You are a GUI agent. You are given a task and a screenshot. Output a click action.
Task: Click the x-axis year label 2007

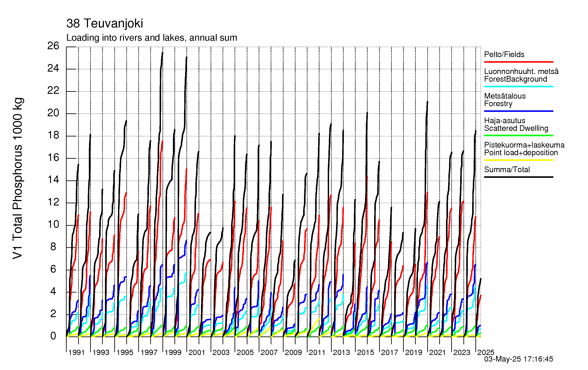coord(269,352)
